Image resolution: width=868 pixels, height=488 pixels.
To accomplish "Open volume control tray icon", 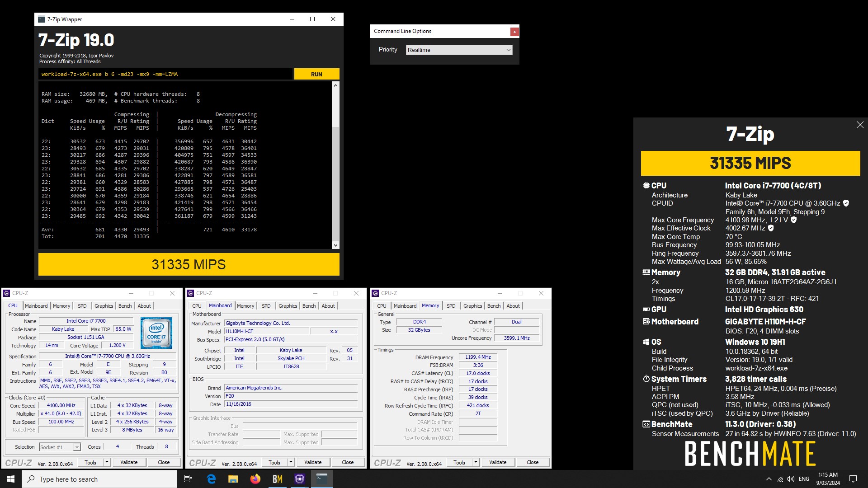I will [790, 479].
